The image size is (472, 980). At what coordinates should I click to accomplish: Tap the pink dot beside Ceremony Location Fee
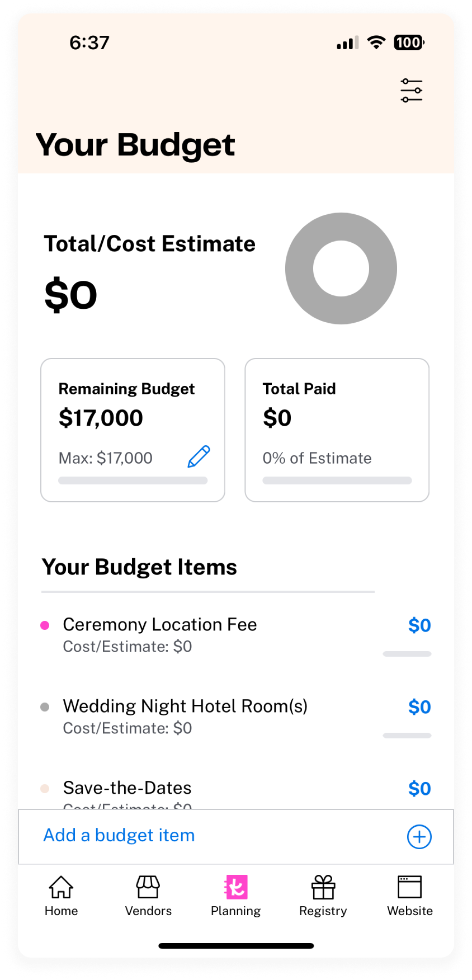coord(45,625)
